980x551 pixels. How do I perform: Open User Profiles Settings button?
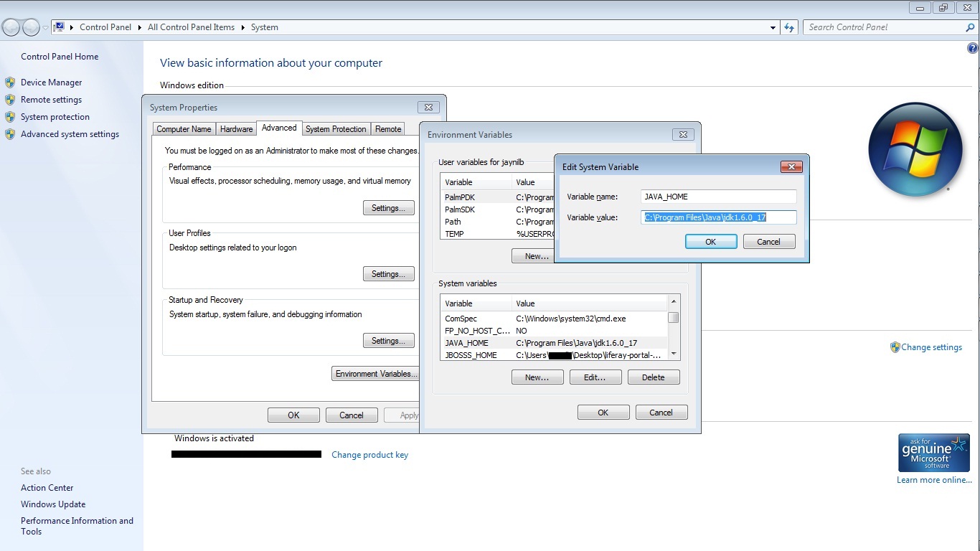[389, 274]
